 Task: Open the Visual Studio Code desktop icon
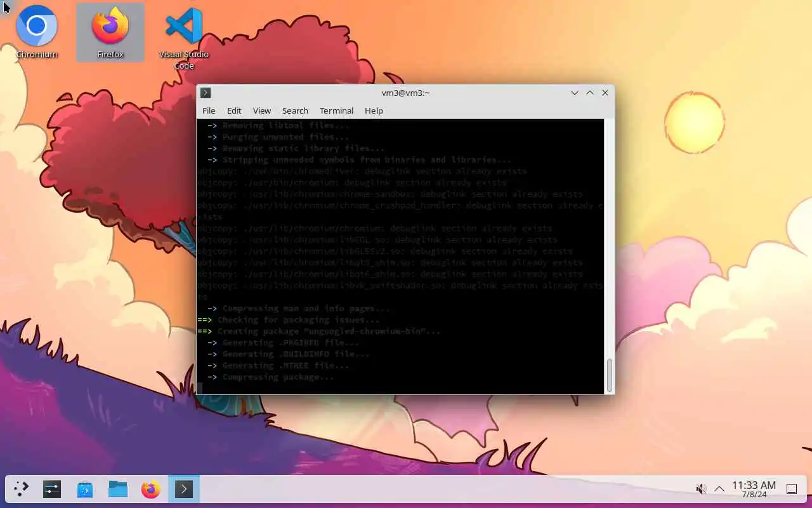pyautogui.click(x=184, y=37)
